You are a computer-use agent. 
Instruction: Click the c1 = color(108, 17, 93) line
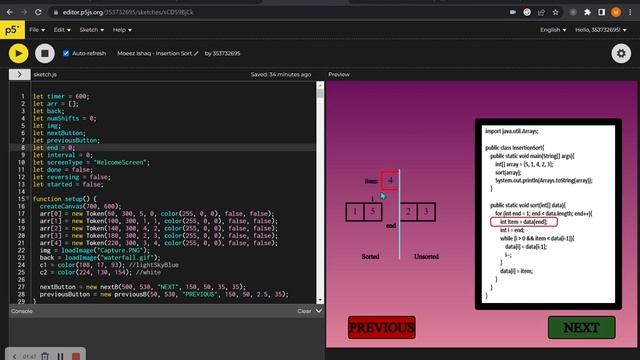tap(109, 265)
